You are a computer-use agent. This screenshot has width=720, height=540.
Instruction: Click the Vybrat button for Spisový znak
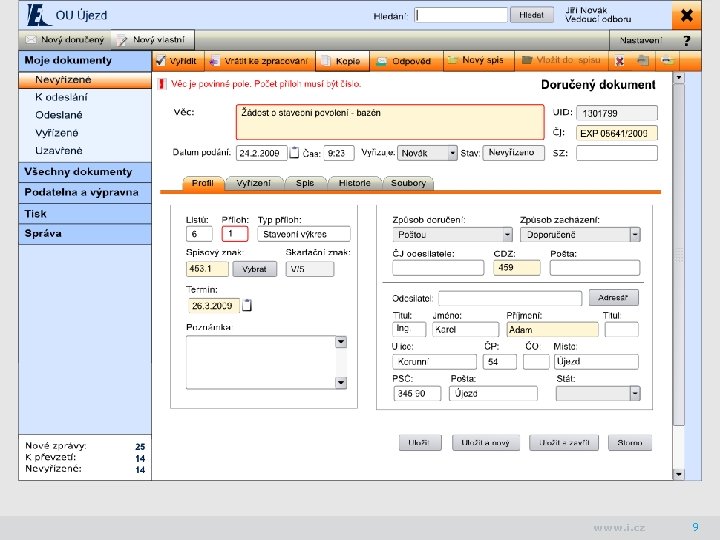[x=254, y=269]
